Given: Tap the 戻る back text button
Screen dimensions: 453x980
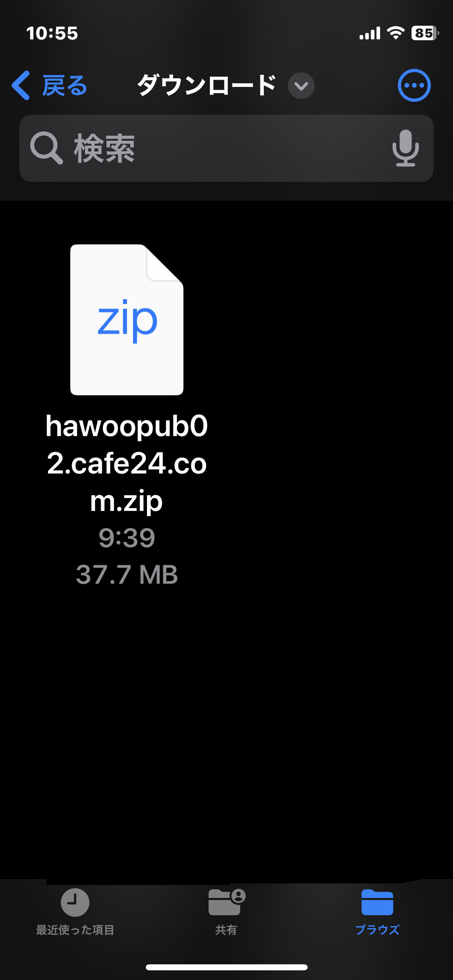Looking at the screenshot, I should [x=64, y=85].
